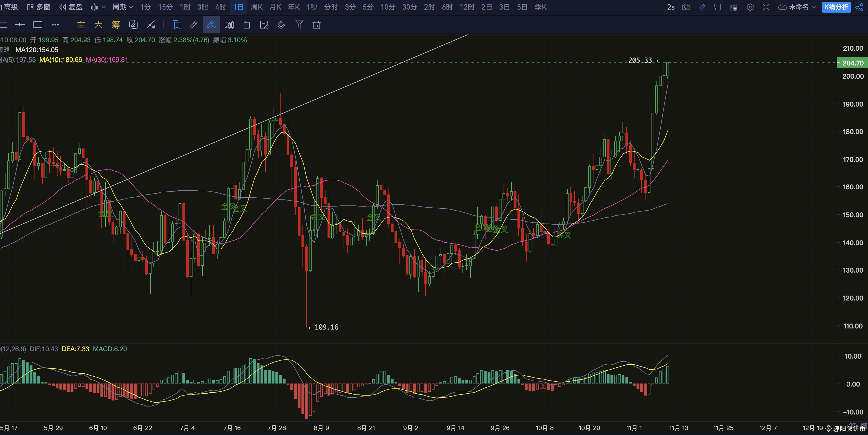Switch to the 月K monthly timeframe
The width and height of the screenshot is (868, 435).
click(275, 7)
